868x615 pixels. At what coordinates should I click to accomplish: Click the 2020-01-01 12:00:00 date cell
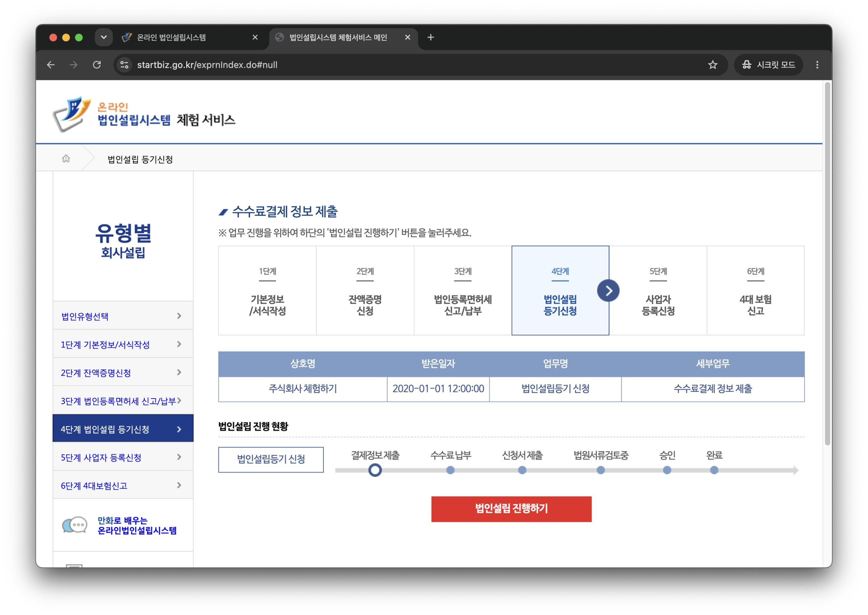click(x=438, y=389)
